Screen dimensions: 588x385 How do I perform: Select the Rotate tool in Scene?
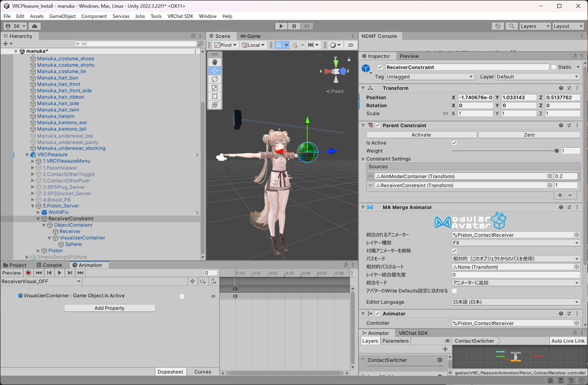214,79
